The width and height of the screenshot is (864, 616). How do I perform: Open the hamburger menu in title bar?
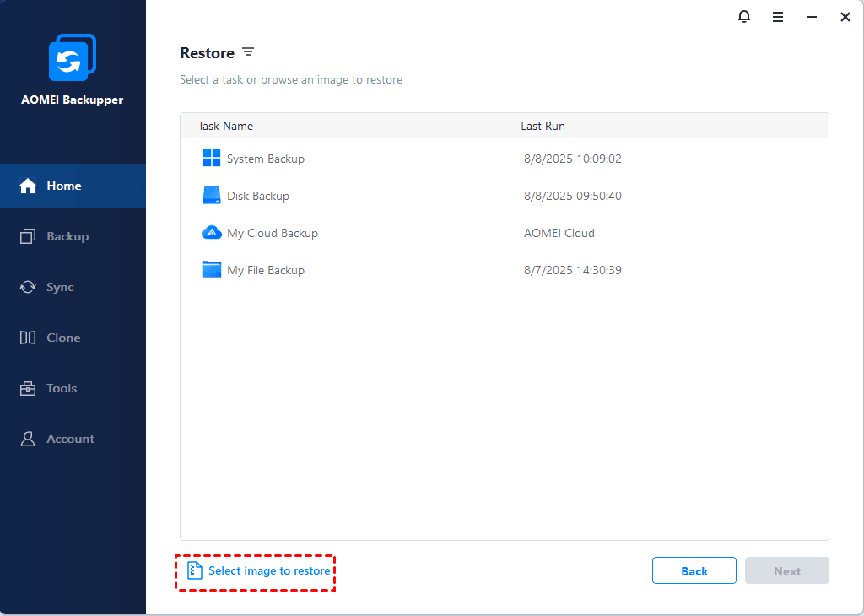[778, 17]
